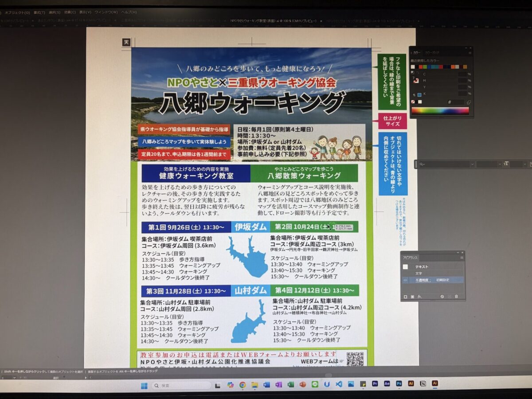Switch to the アピアランス panel tab
The width and height of the screenshot is (532, 399).
pos(410,258)
